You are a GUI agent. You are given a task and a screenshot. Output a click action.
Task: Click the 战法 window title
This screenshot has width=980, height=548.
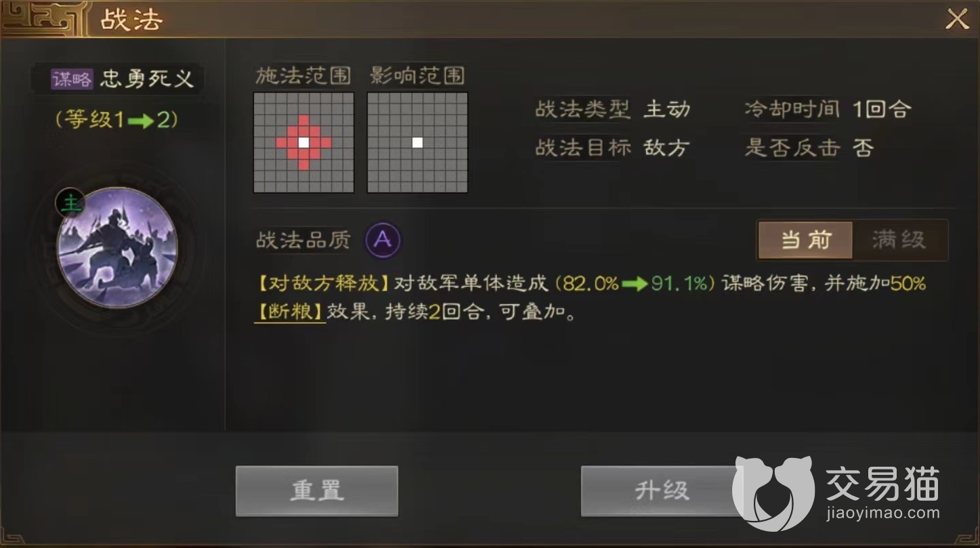pos(131,20)
